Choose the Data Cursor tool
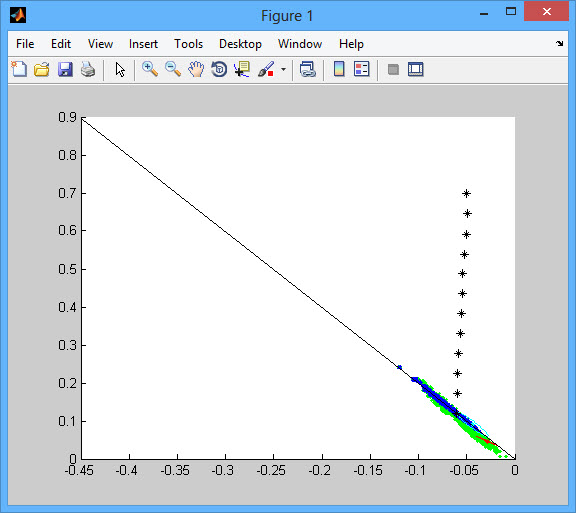Viewport: 576px width, 513px height. tap(242, 69)
